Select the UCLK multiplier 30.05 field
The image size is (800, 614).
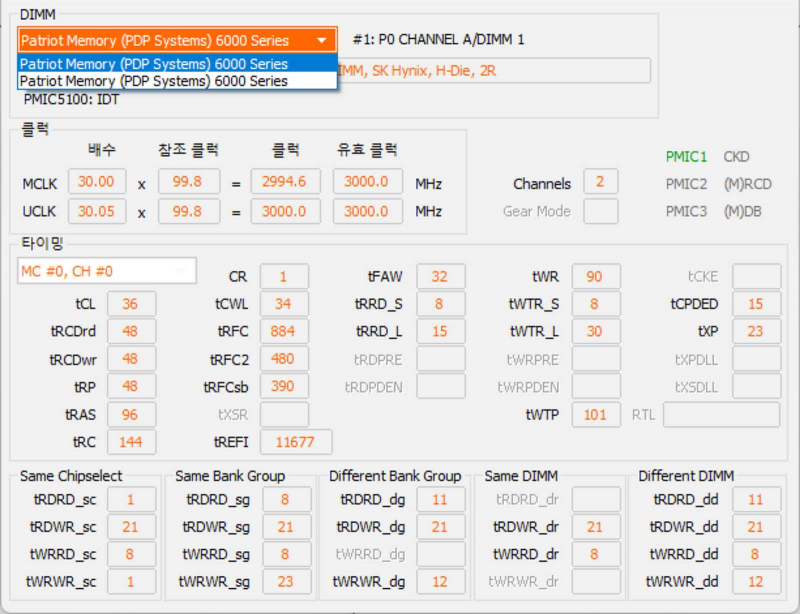96,211
